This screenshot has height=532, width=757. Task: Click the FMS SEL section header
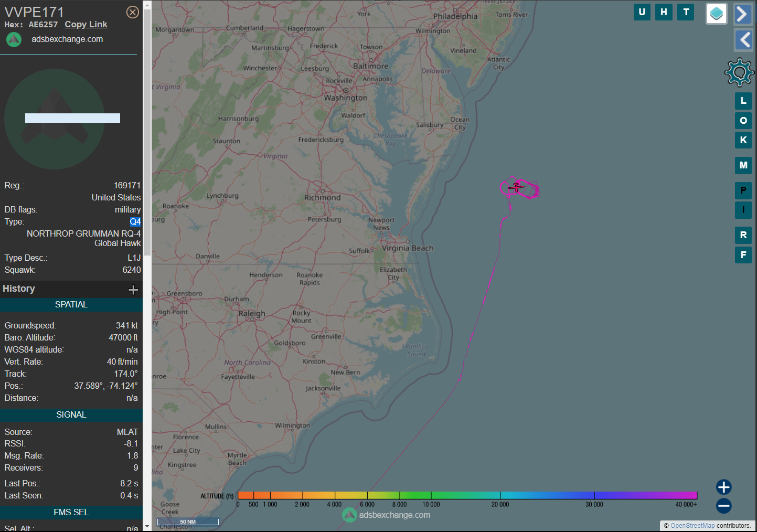(71, 513)
